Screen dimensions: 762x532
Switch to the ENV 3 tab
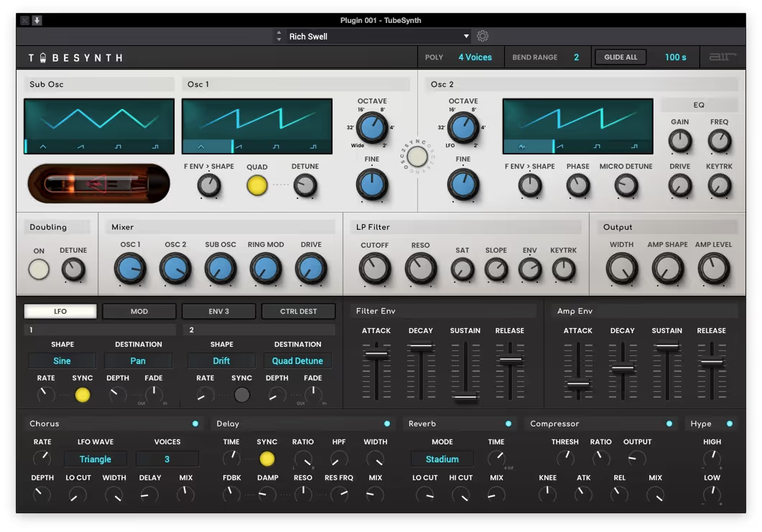(218, 312)
